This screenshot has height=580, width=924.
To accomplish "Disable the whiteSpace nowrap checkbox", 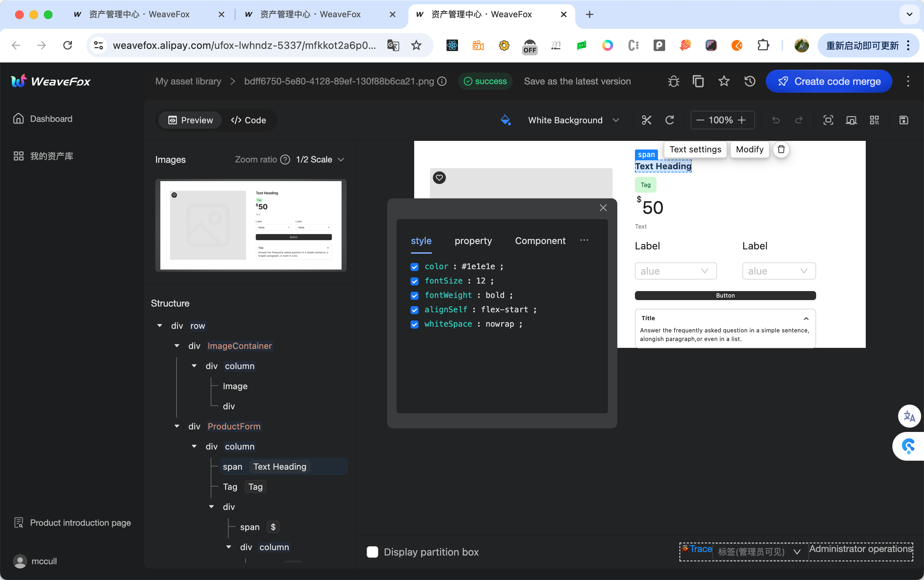I will pyautogui.click(x=415, y=324).
